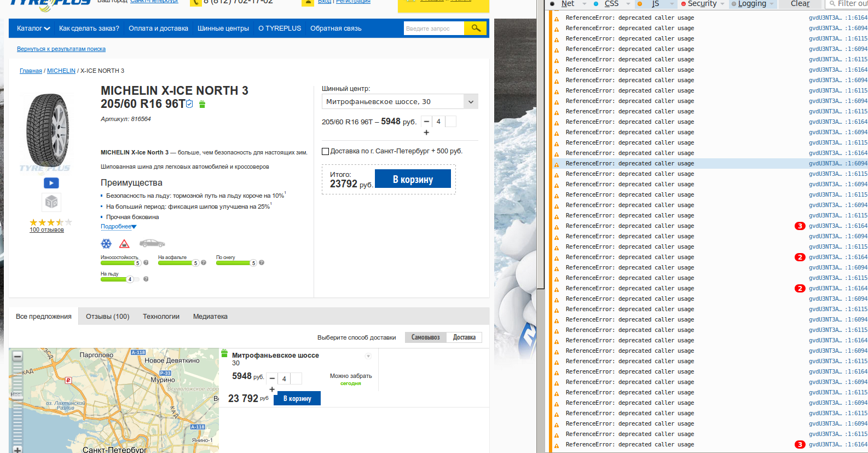Image resolution: width=868 pixels, height=453 pixels.
Task: Focus the site search input
Action: [x=434, y=28]
